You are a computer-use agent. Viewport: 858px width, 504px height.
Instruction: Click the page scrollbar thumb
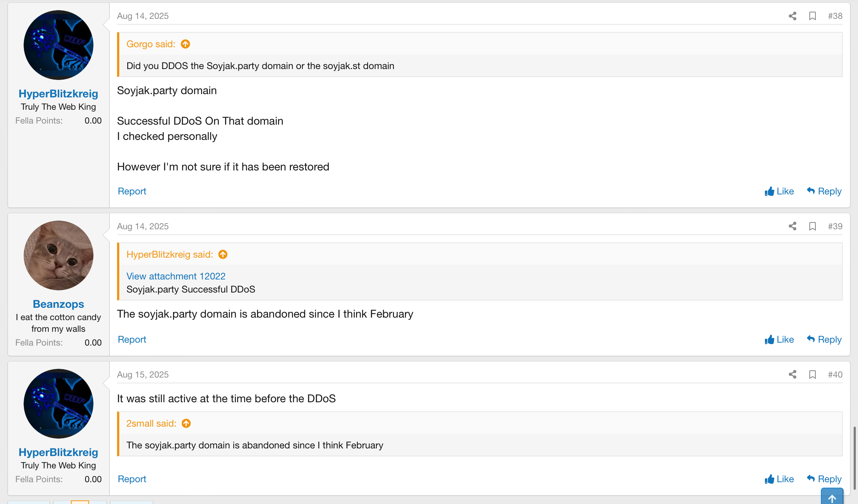[x=855, y=458]
